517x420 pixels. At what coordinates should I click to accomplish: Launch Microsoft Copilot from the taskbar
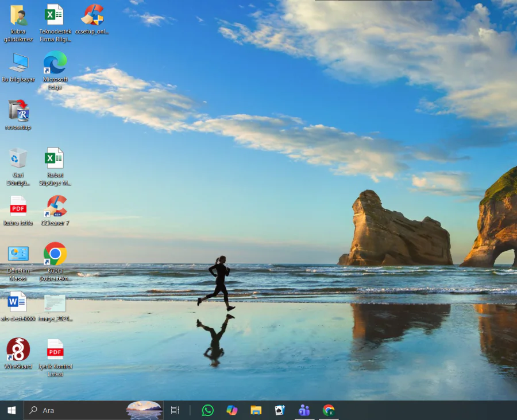click(232, 410)
